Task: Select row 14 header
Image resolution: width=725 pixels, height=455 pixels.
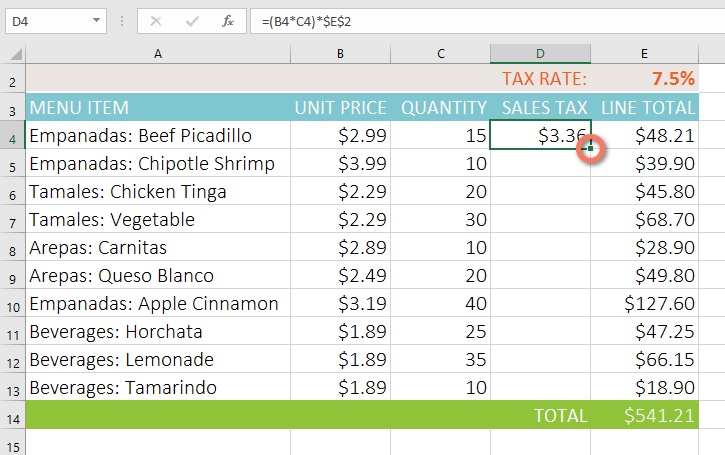Action: pyautogui.click(x=12, y=415)
